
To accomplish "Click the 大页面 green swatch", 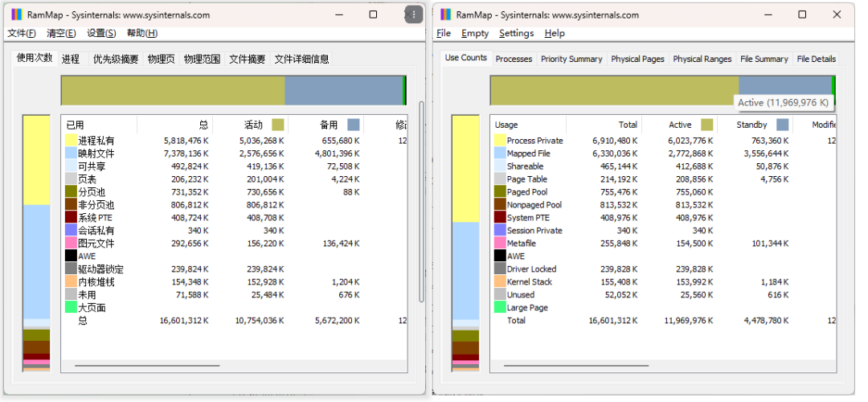I will (x=71, y=307).
